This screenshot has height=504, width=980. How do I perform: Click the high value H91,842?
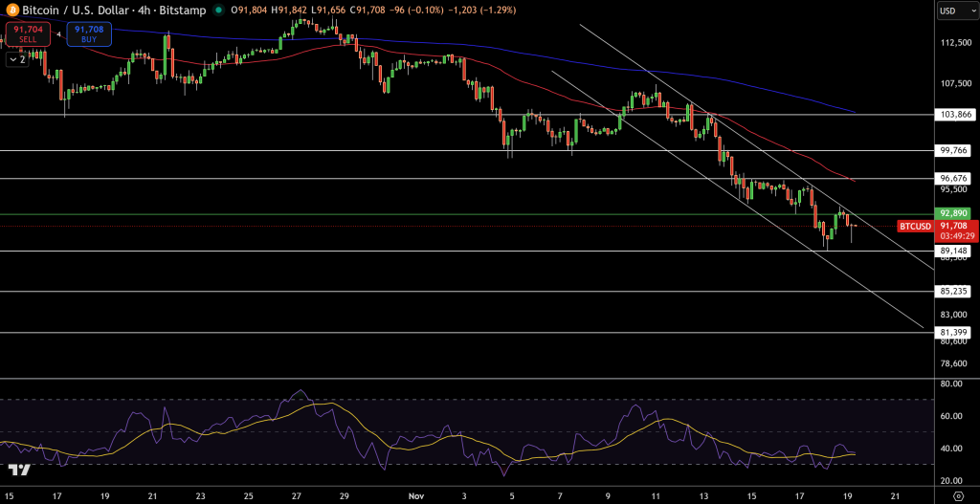(x=291, y=10)
